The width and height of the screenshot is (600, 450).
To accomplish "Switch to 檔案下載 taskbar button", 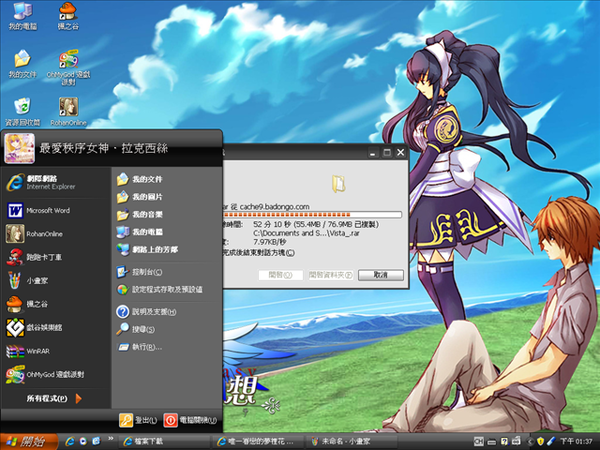I will coord(165,442).
